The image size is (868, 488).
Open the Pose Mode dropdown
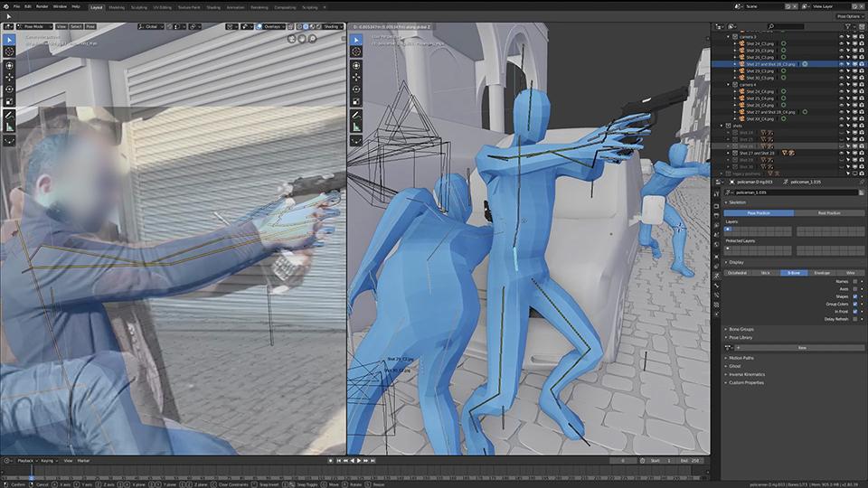[x=34, y=26]
